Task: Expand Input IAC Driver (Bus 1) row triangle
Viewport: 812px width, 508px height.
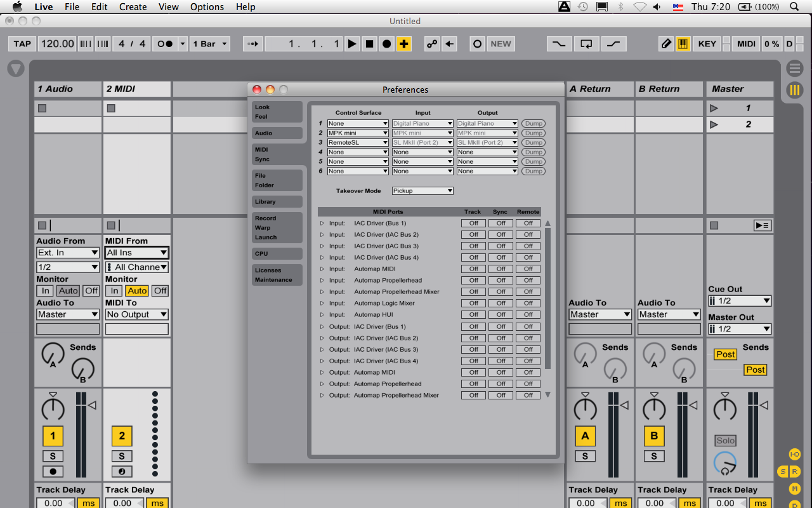Action: [x=322, y=224]
